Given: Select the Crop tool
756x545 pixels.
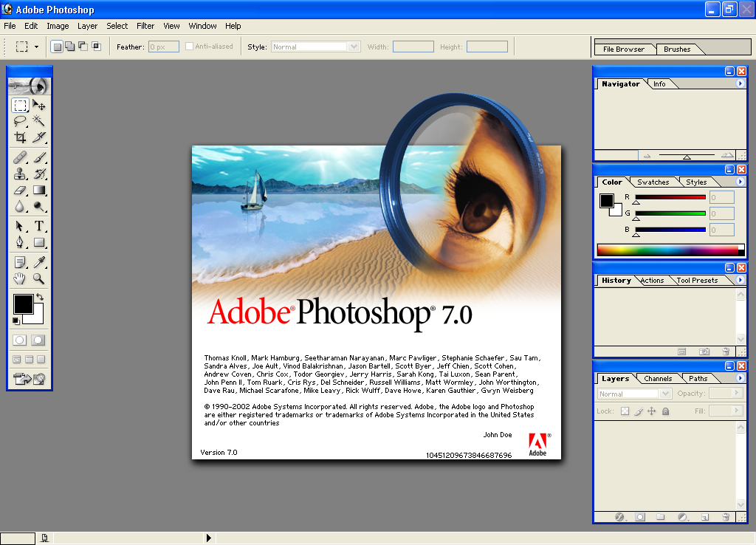Looking at the screenshot, I should [x=20, y=137].
